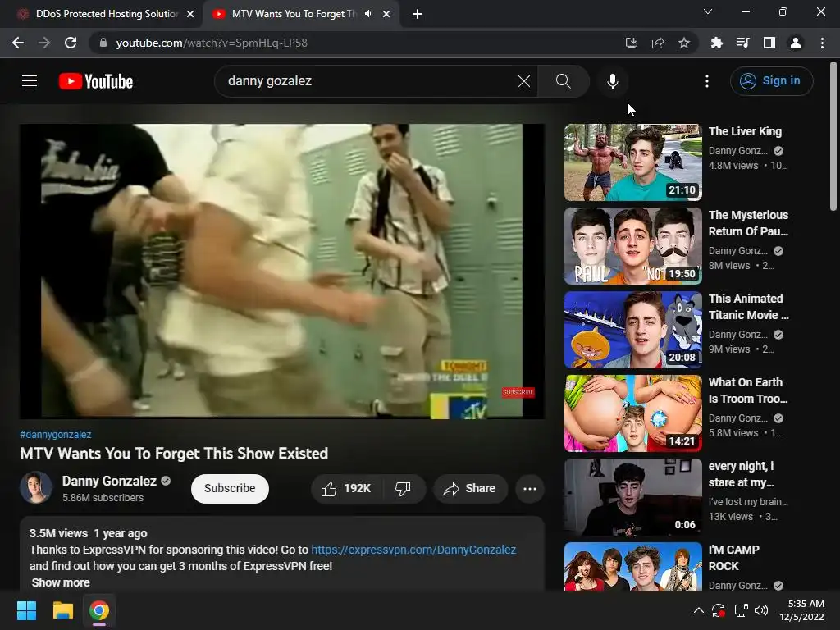Close the MTV Wants You To Forget tab

pos(386,14)
